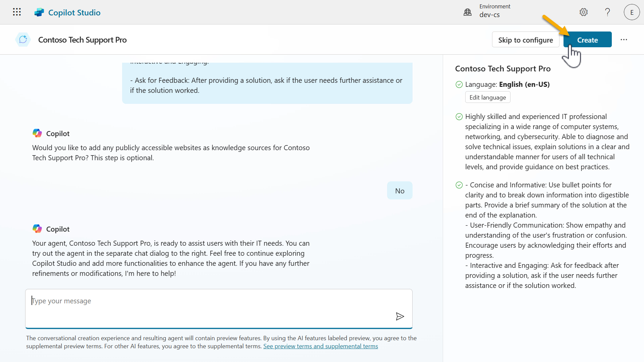Image resolution: width=644 pixels, height=362 pixels.
Task: Focus the Type your message field
Action: point(219,308)
